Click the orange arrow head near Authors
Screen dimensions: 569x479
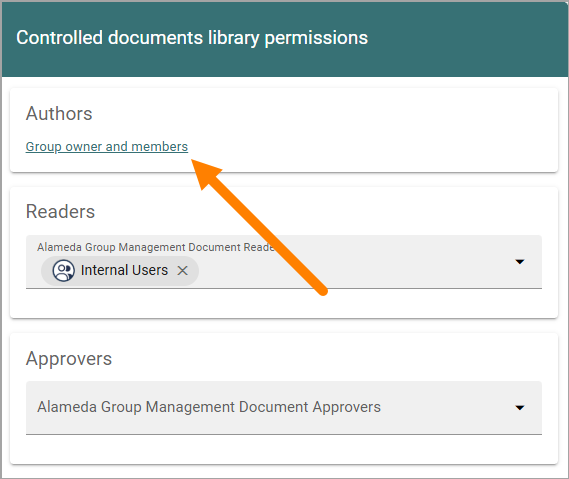pos(205,173)
